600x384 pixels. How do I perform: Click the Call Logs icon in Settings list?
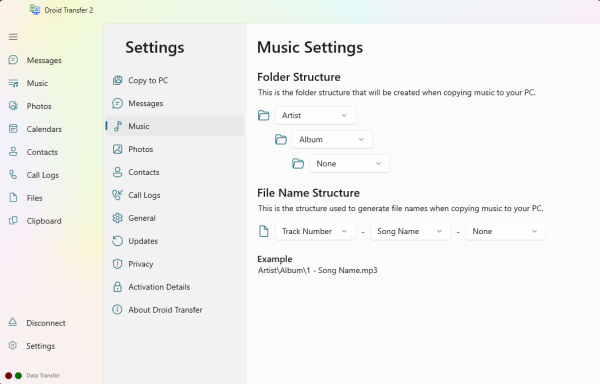pos(117,195)
